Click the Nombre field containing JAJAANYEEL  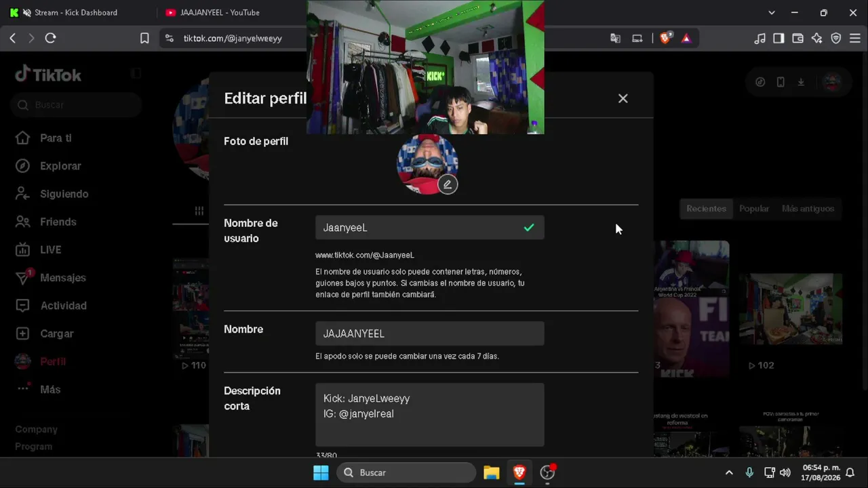430,333
